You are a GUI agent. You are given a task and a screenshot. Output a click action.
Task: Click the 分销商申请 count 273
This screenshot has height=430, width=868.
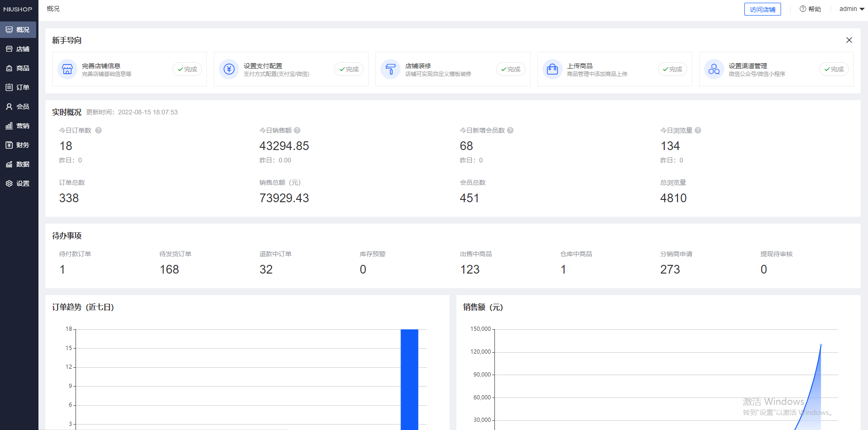click(x=670, y=269)
